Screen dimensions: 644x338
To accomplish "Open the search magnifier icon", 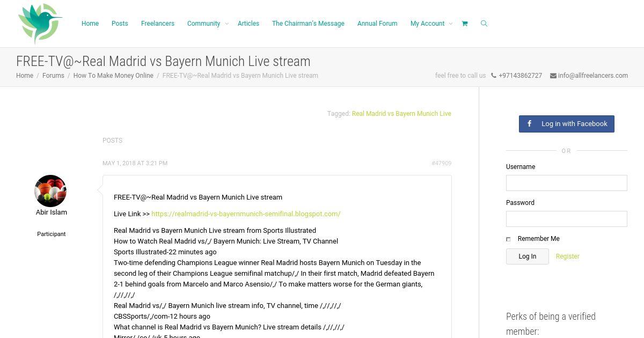I will coord(484,24).
